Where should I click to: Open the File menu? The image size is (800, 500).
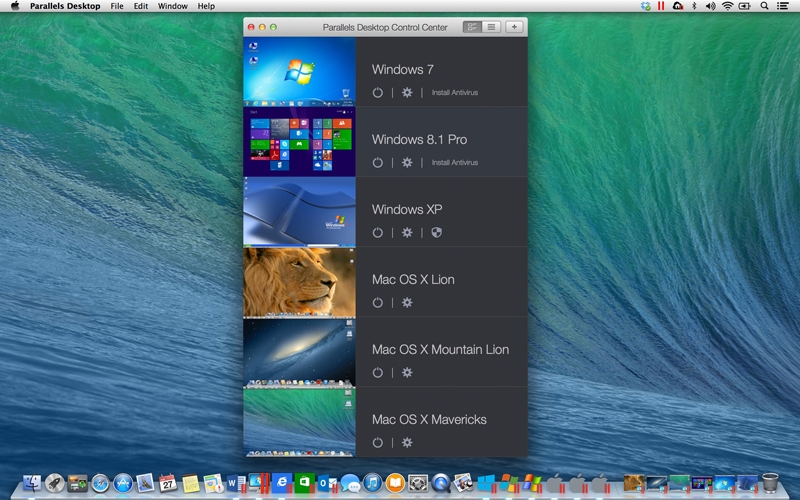click(117, 6)
